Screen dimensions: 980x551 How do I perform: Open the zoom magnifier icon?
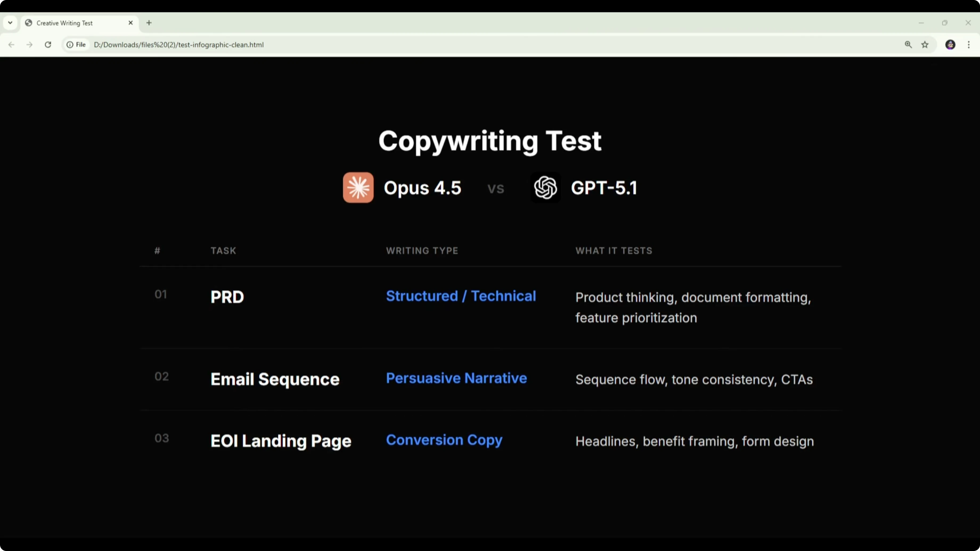[908, 44]
